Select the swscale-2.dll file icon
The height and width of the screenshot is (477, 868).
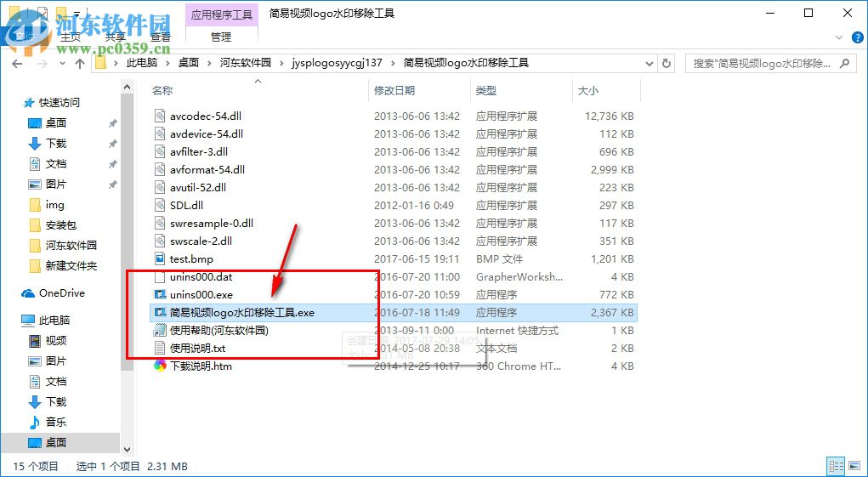[x=160, y=241]
